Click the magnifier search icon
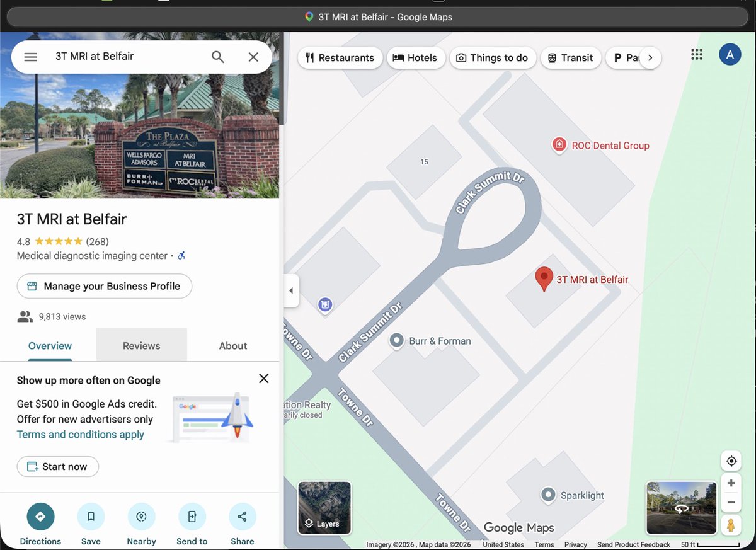Screen dimensions: 756x550 click(x=218, y=57)
